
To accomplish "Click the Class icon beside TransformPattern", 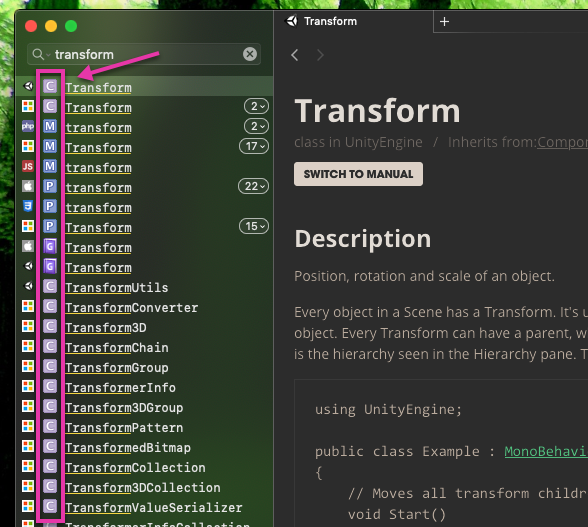I will [x=50, y=426].
